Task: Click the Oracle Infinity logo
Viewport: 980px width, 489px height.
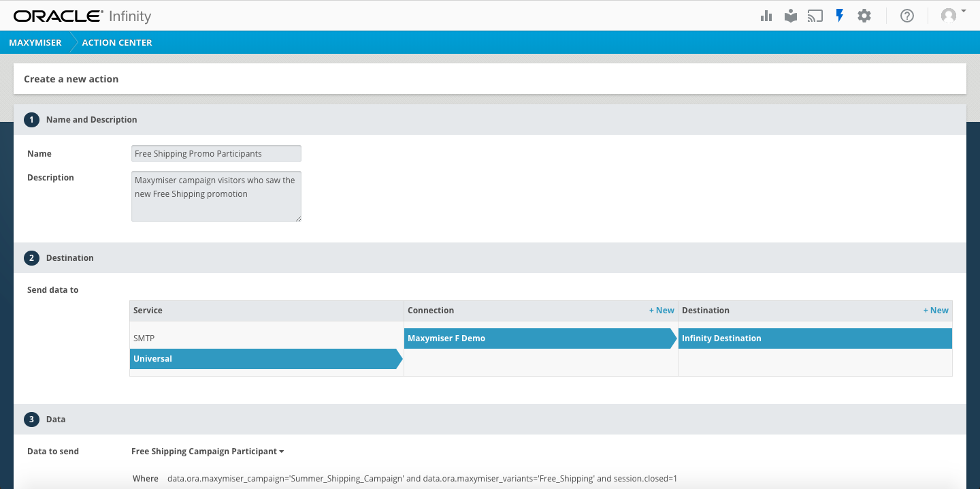Action: pyautogui.click(x=82, y=16)
